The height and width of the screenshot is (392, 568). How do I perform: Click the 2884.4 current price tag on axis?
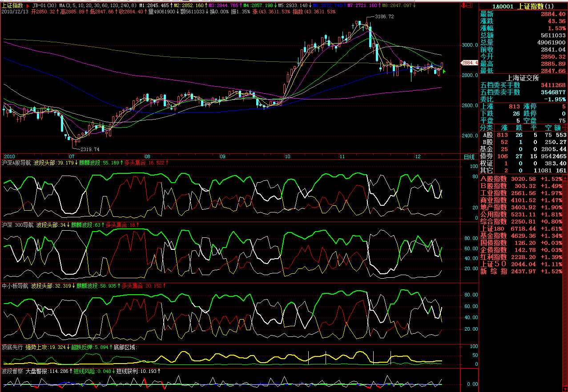point(470,63)
